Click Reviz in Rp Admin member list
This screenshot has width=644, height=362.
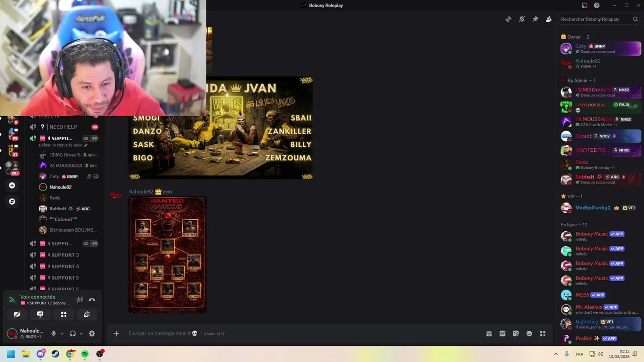601,164
